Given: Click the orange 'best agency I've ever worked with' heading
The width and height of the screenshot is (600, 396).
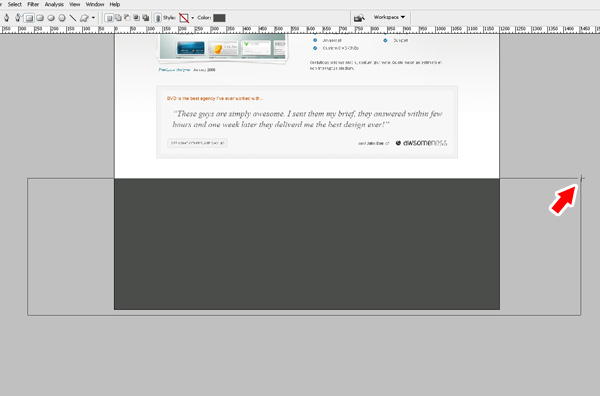Looking at the screenshot, I should [215, 98].
